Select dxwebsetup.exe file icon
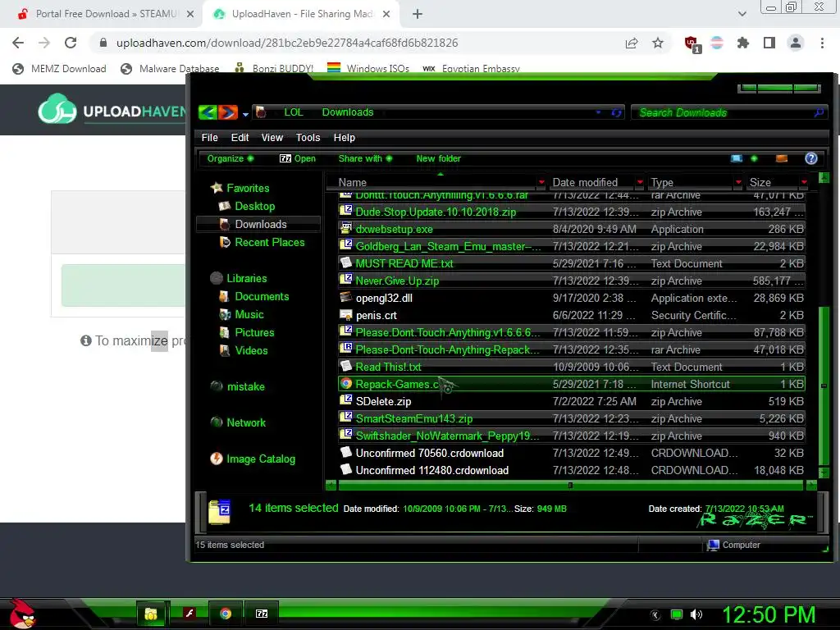The height and width of the screenshot is (630, 840). [346, 229]
